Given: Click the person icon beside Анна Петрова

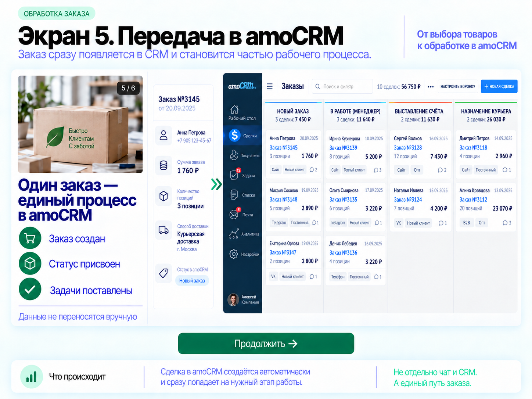Looking at the screenshot, I should 163,136.
